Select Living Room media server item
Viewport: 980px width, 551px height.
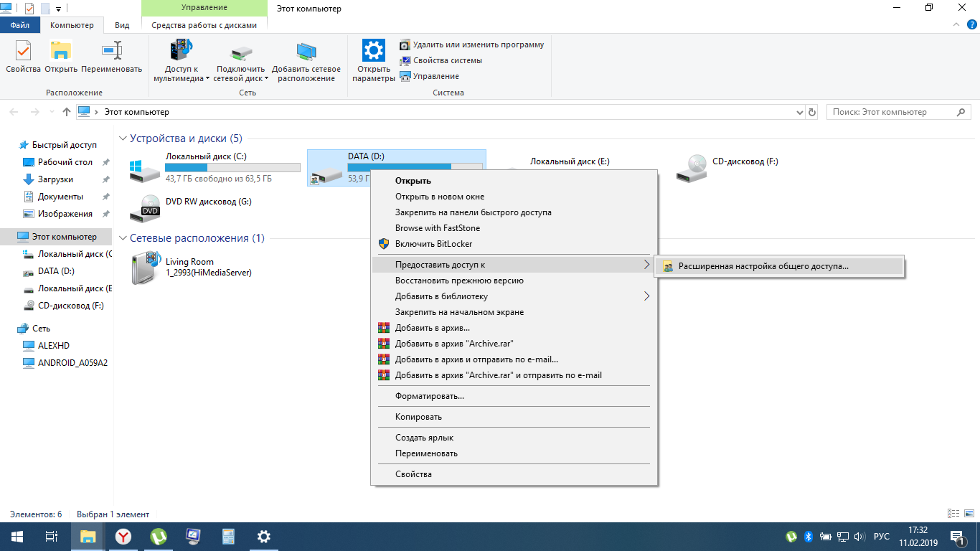coord(215,268)
